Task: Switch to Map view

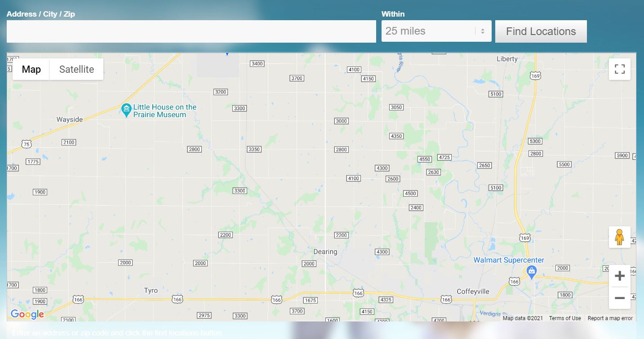Action: [31, 69]
